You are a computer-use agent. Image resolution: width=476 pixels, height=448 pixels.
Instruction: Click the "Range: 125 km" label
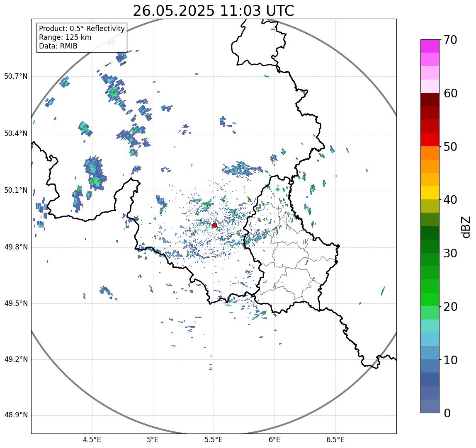[x=65, y=37]
